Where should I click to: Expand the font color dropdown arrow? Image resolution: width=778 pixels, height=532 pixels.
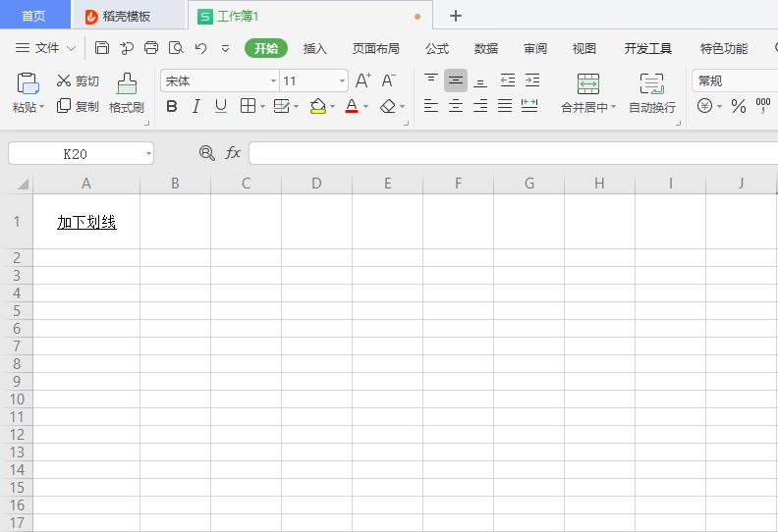[366, 106]
